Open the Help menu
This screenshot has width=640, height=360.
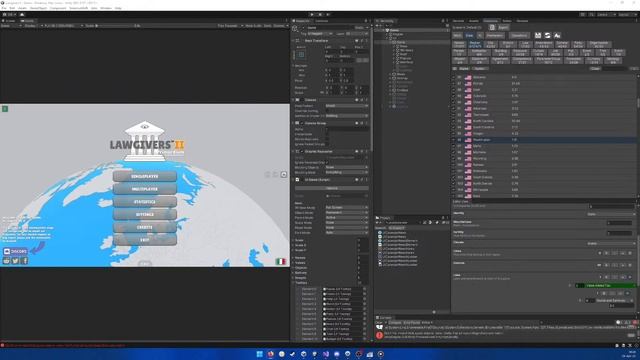click(118, 8)
